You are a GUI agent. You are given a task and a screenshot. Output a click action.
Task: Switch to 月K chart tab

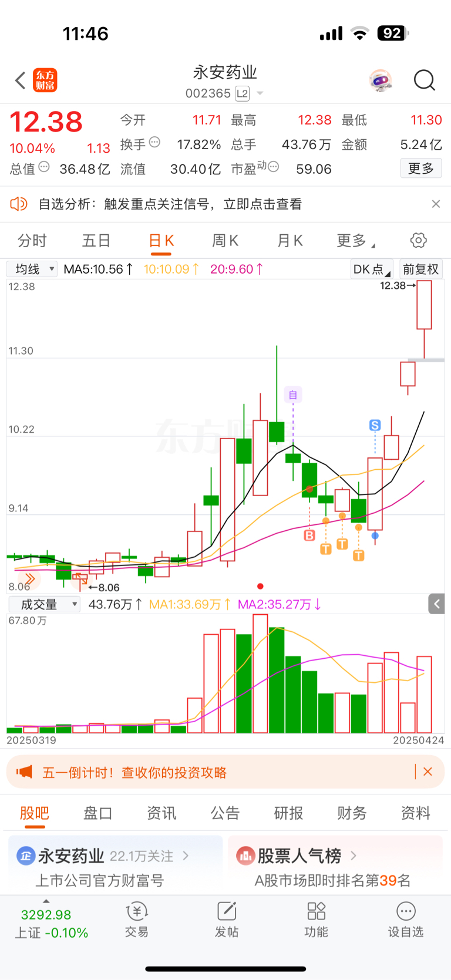point(290,241)
